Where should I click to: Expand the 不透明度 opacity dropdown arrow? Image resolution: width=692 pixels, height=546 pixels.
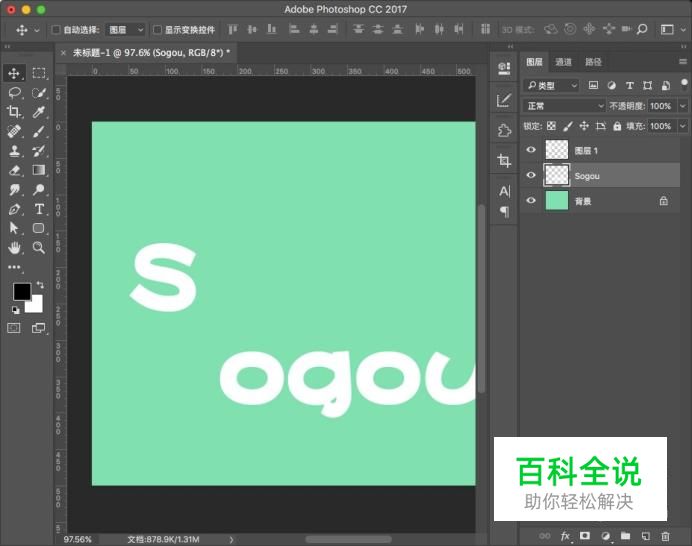tap(683, 106)
